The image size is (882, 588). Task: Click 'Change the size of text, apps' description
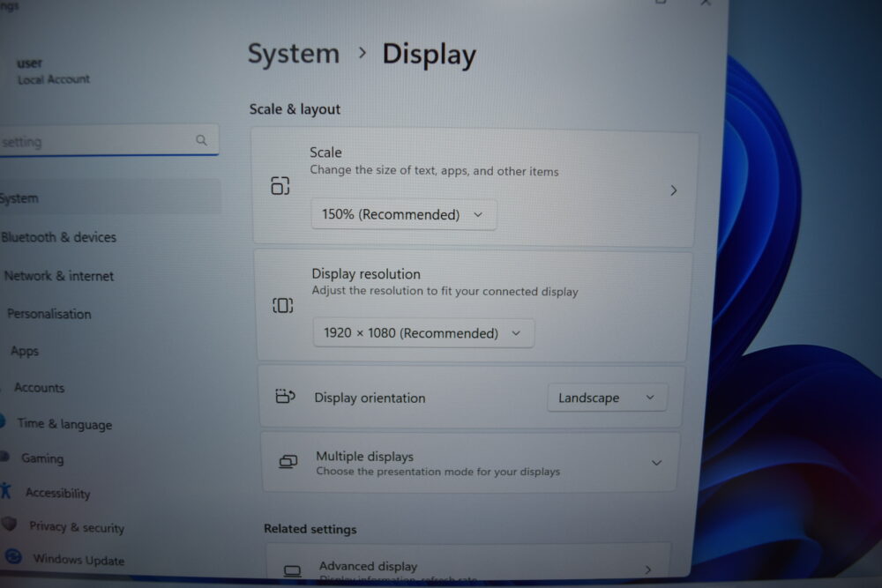click(x=434, y=170)
